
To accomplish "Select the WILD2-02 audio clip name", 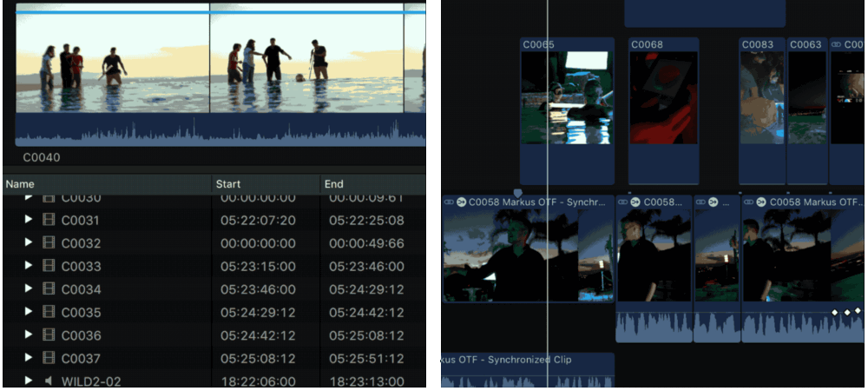I will tap(91, 381).
